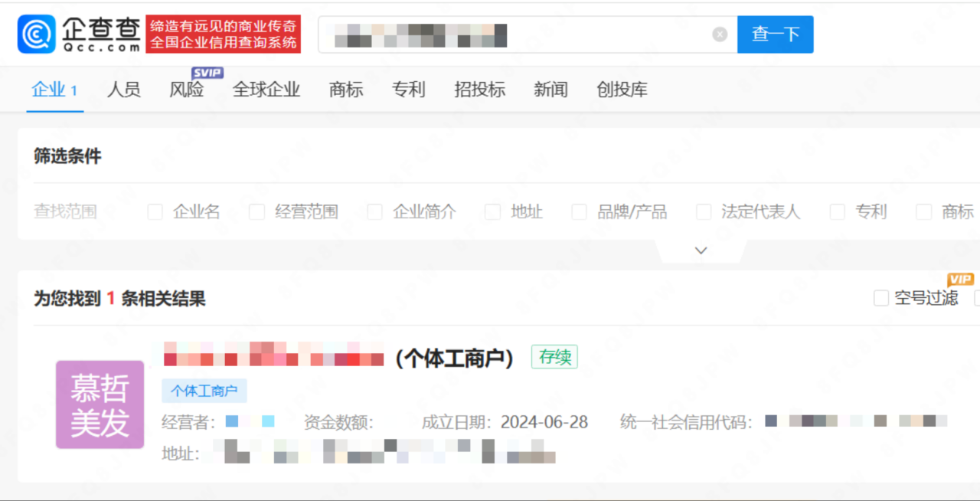Switch to the 创投库 tab

click(622, 90)
